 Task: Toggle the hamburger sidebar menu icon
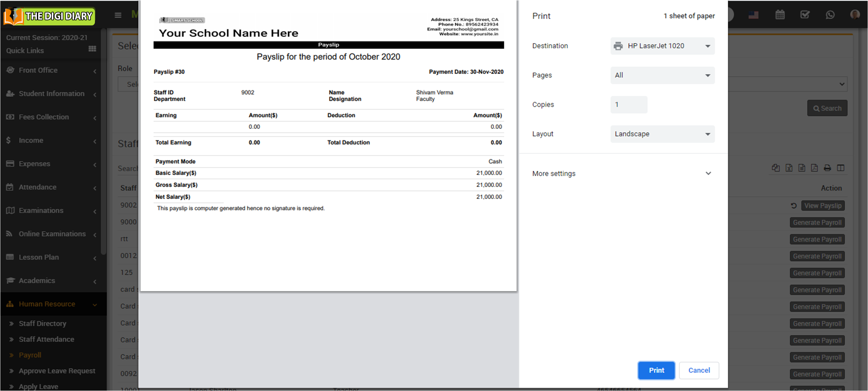coord(118,15)
